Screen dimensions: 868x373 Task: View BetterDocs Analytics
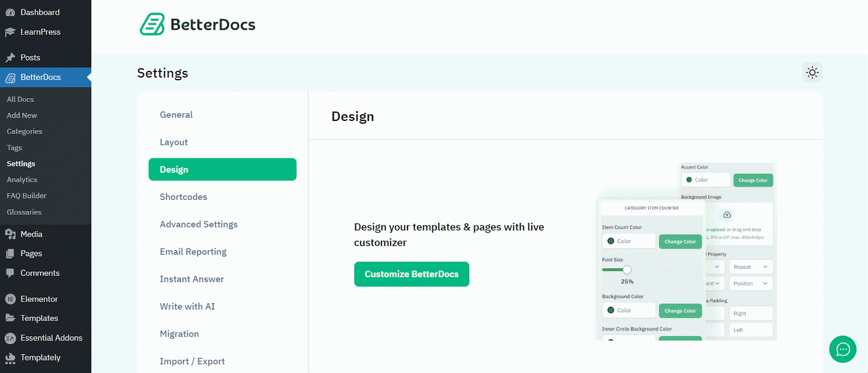coord(22,179)
